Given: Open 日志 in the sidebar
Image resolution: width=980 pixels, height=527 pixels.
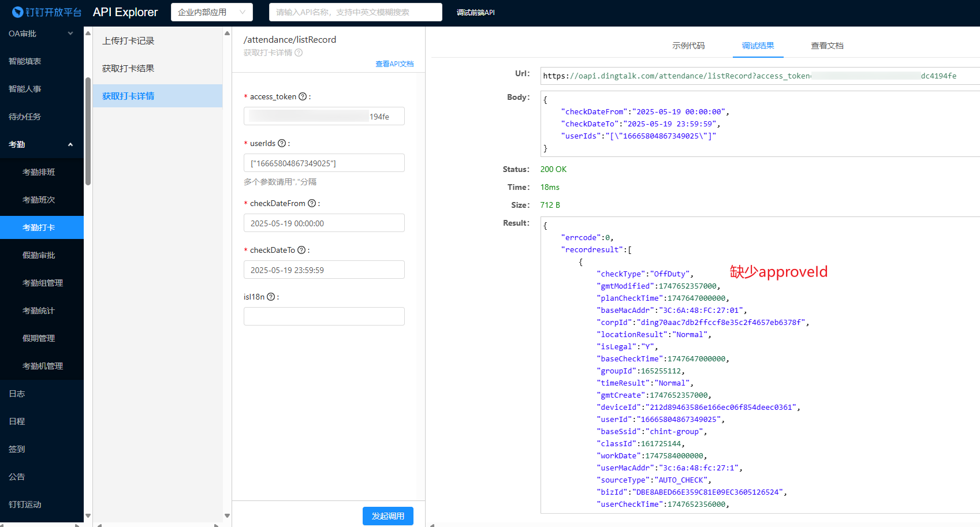Looking at the screenshot, I should pos(17,394).
